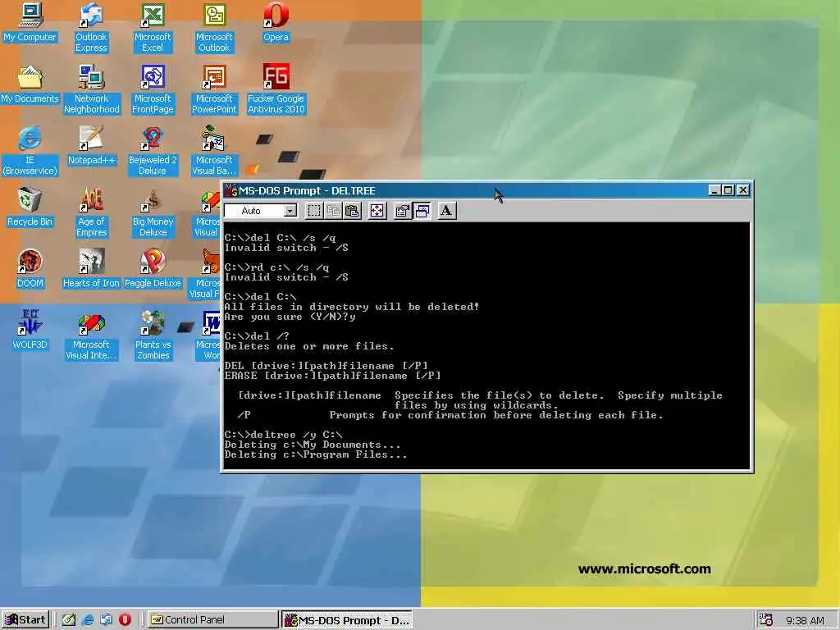
Task: Click the 9:38 AM taskbar clock
Action: point(805,621)
